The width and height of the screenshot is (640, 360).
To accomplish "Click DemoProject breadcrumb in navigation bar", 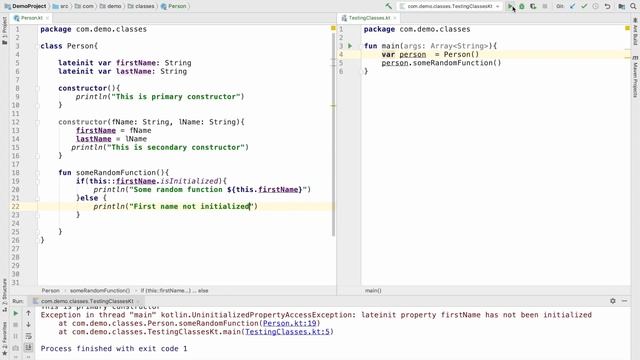I will coord(25,6).
